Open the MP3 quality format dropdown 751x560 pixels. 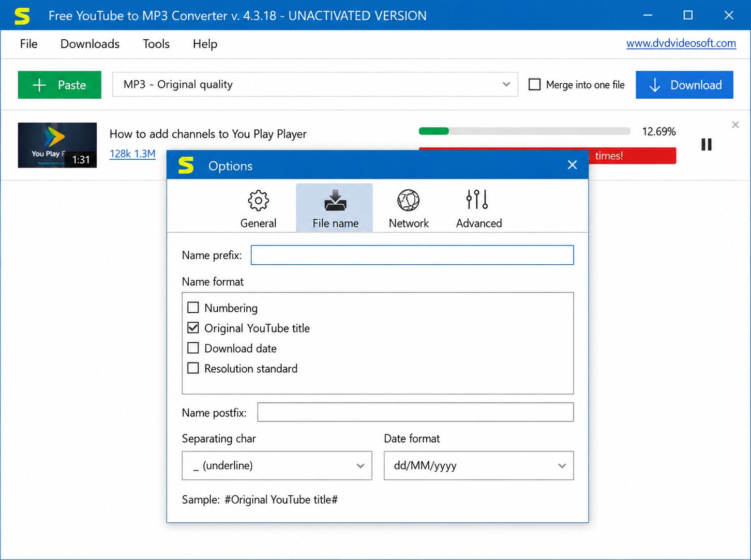pyautogui.click(x=315, y=84)
